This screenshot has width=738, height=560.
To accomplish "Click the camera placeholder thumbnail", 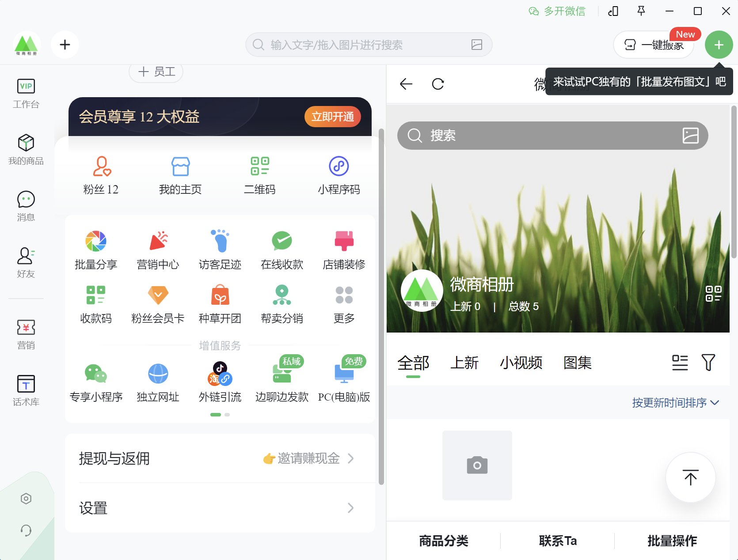I will tap(477, 465).
